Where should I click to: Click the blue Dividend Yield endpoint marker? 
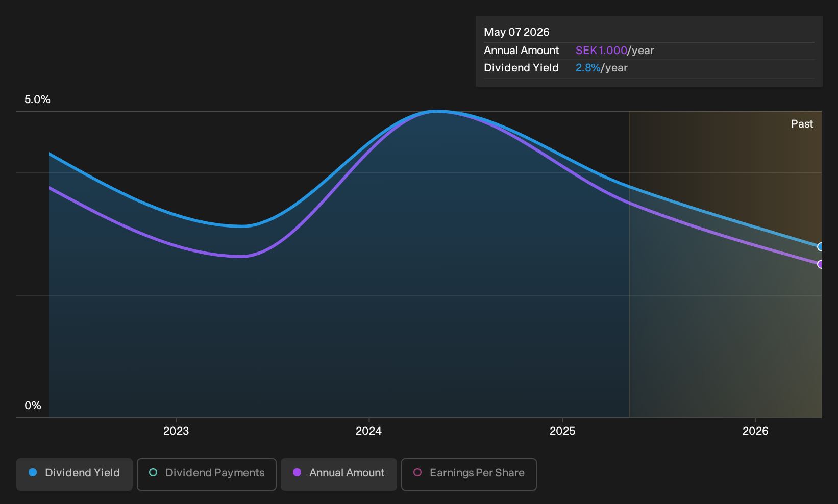(x=820, y=247)
